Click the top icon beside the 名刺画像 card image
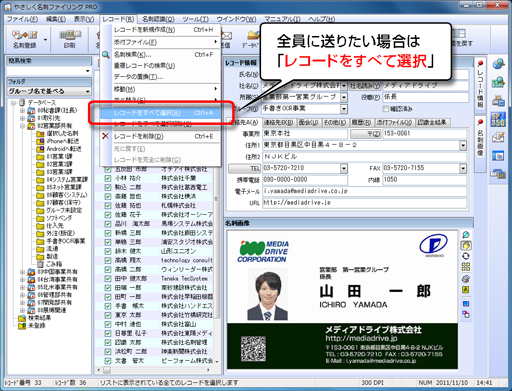 [466, 235]
